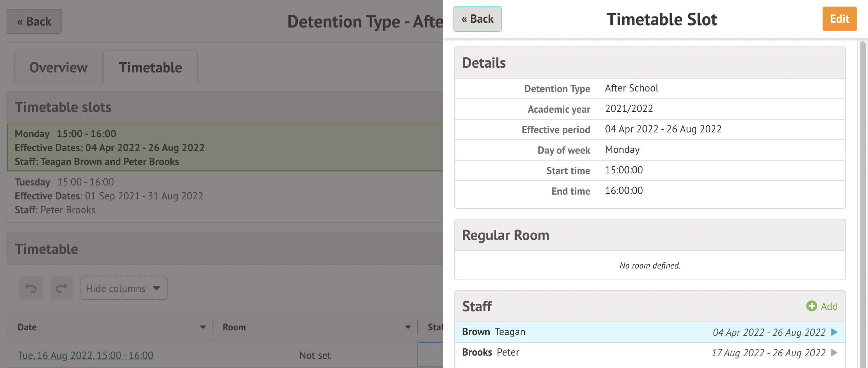Click Back on the Detention Type page
The height and width of the screenshot is (368, 868).
pos(34,22)
